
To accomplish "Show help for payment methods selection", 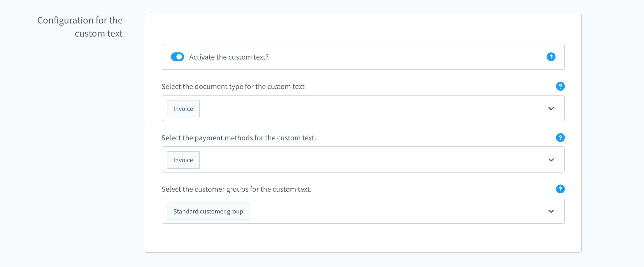I will [x=560, y=138].
